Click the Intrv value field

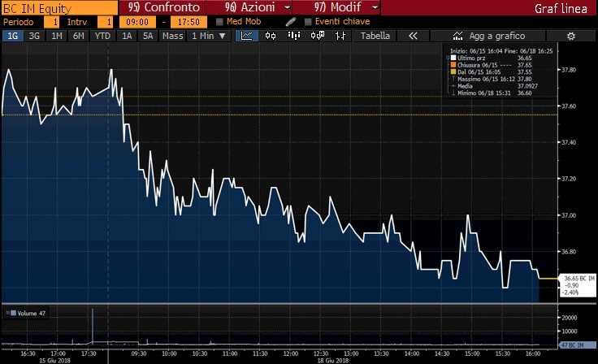[x=106, y=22]
